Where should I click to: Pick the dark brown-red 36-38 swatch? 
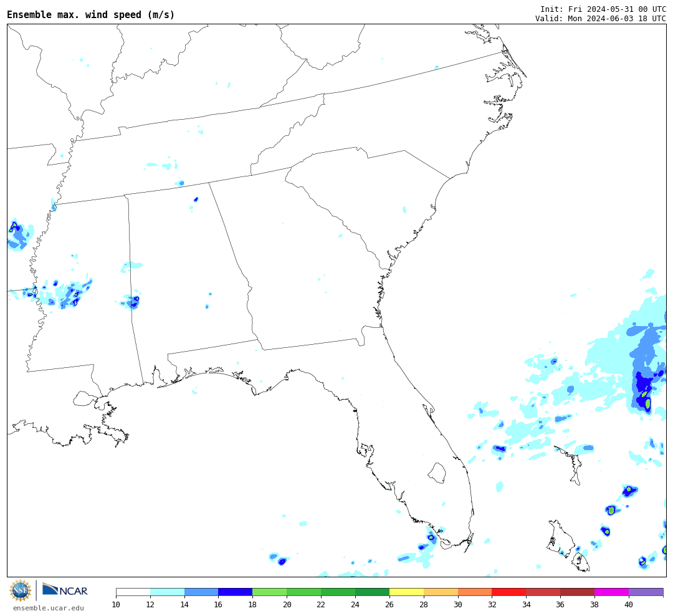tap(577, 592)
